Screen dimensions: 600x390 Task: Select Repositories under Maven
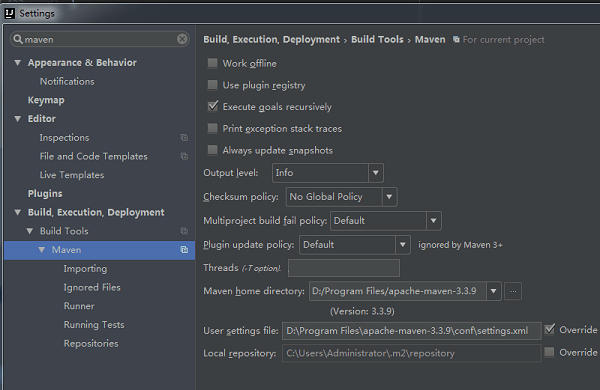[91, 343]
